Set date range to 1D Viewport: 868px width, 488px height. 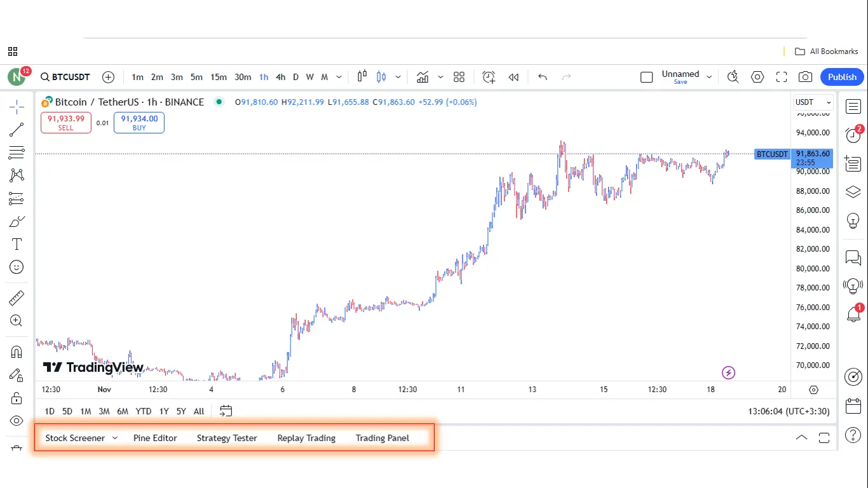pyautogui.click(x=49, y=411)
